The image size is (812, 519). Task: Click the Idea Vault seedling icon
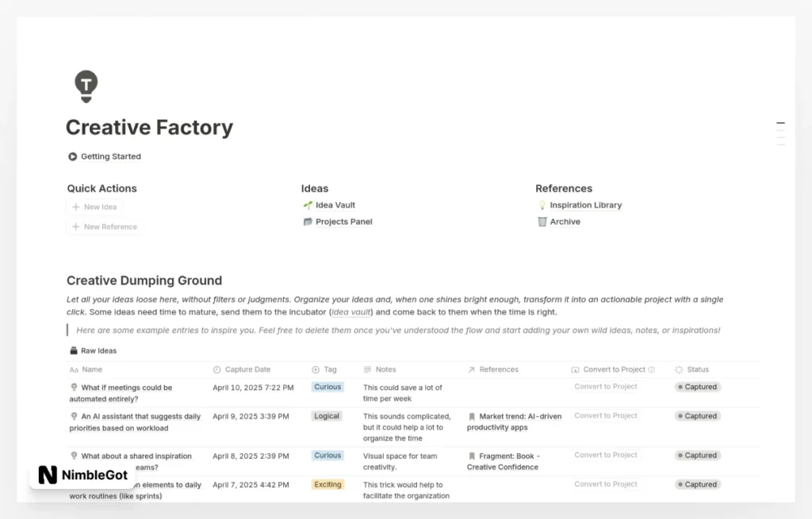tap(308, 205)
